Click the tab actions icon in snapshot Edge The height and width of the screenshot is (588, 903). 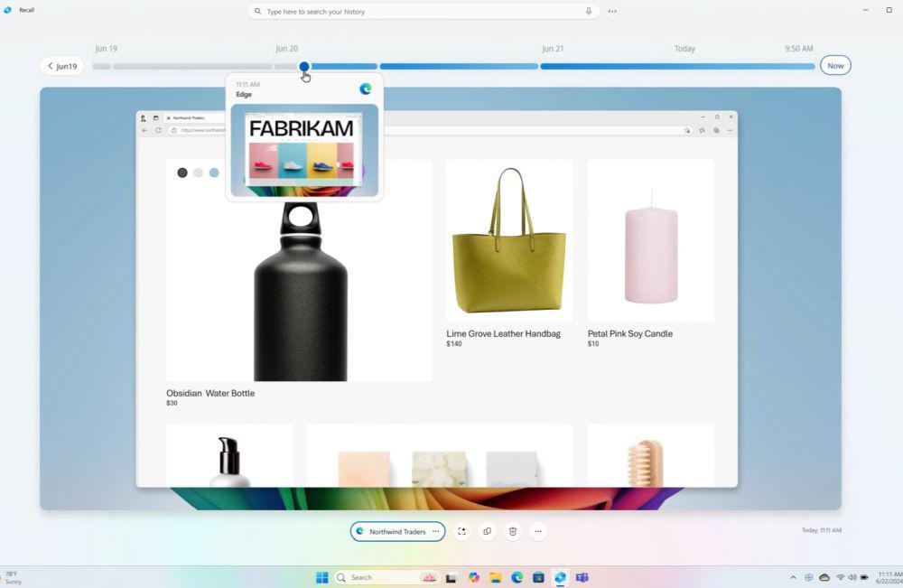155,117
